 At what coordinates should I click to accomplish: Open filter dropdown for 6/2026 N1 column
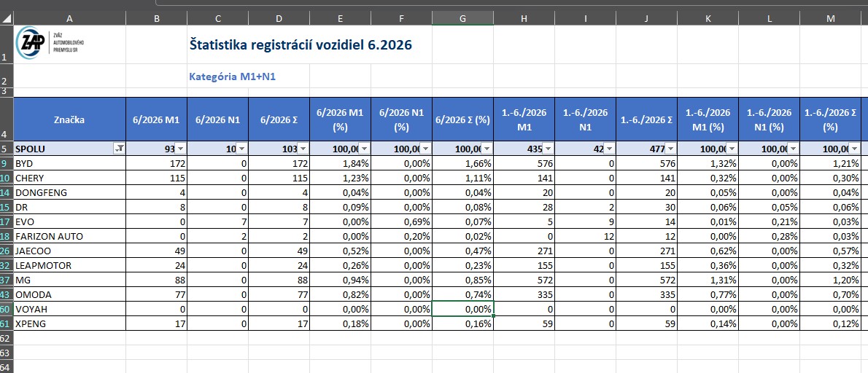pos(242,149)
